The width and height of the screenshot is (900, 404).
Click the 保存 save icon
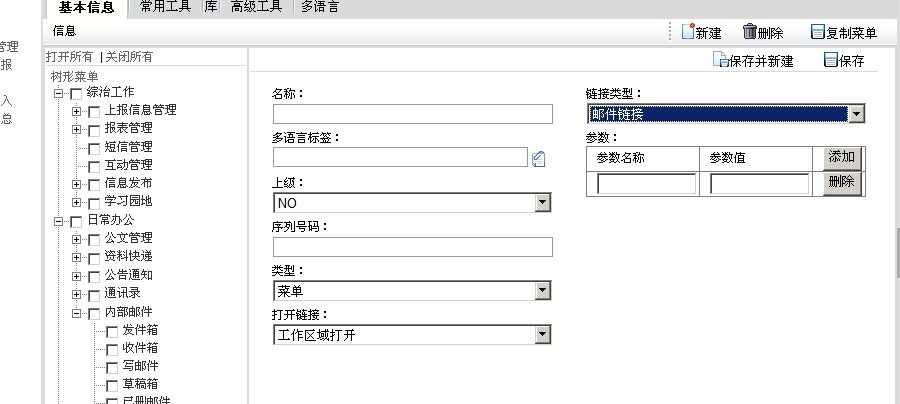(831, 59)
